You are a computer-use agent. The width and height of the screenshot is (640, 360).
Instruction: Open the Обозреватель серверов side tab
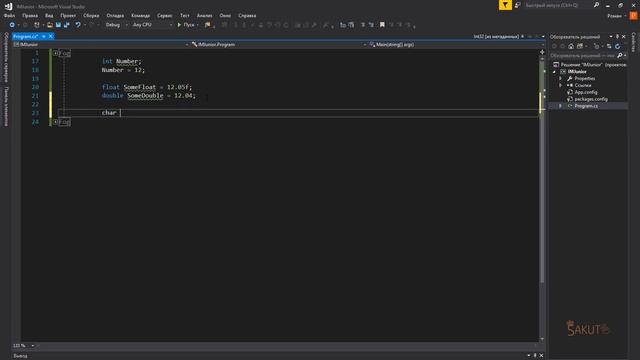[6, 57]
